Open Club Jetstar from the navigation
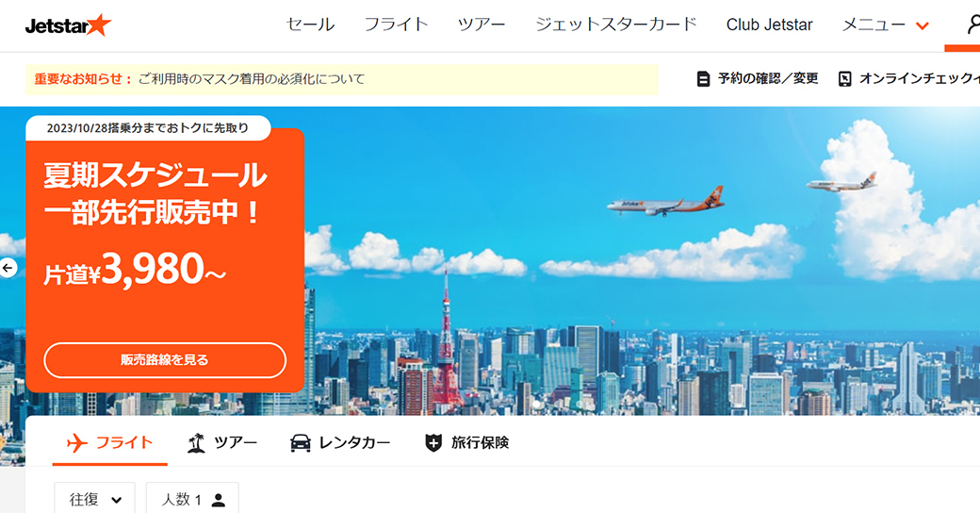The image size is (980, 513). click(x=769, y=25)
